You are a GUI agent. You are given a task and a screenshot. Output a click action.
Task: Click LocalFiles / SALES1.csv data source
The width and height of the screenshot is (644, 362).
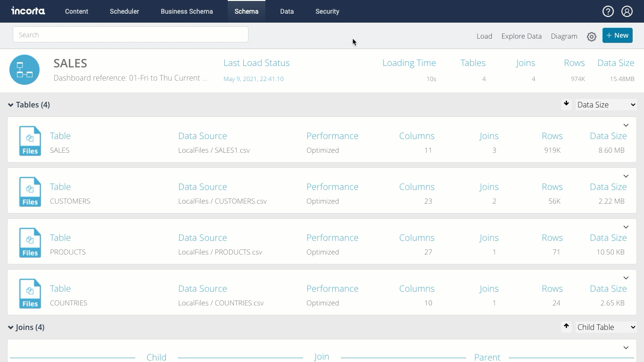point(214,150)
